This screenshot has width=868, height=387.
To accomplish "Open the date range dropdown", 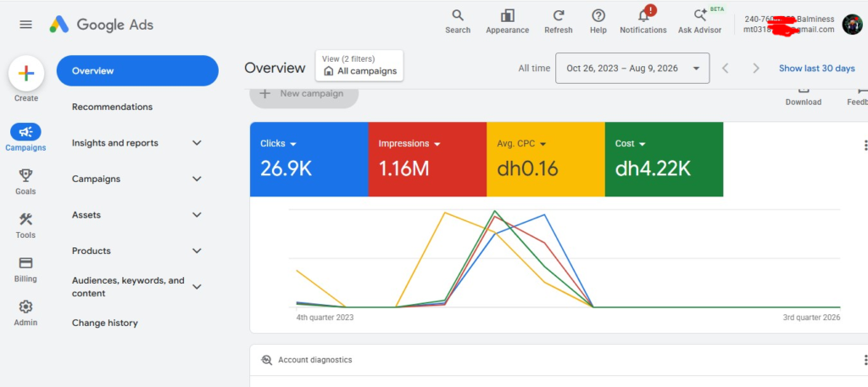I will point(632,68).
